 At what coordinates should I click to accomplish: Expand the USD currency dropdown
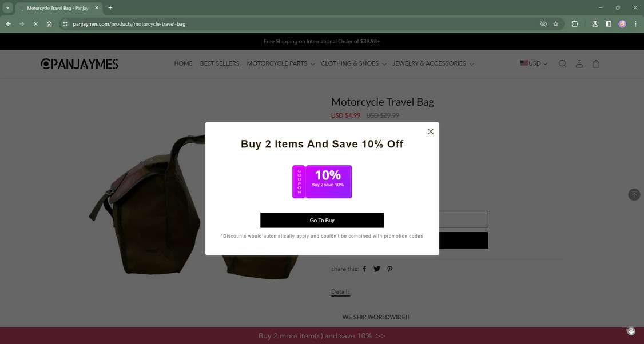click(534, 63)
